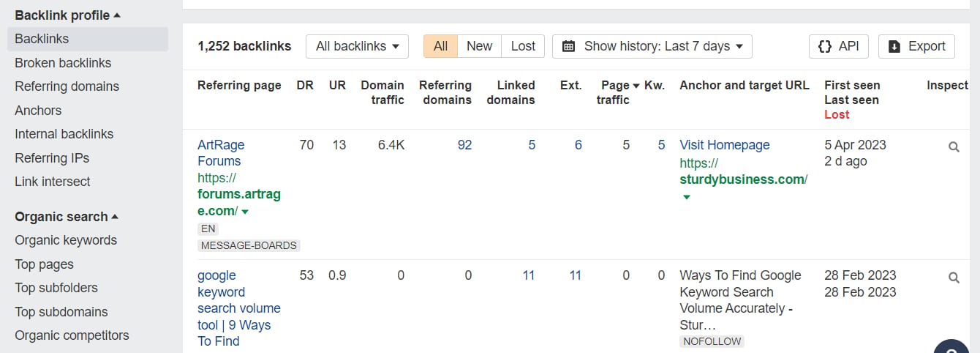Screen dimensions: 980x353
Task: Select the Lost backlinks filter
Action: click(x=523, y=46)
